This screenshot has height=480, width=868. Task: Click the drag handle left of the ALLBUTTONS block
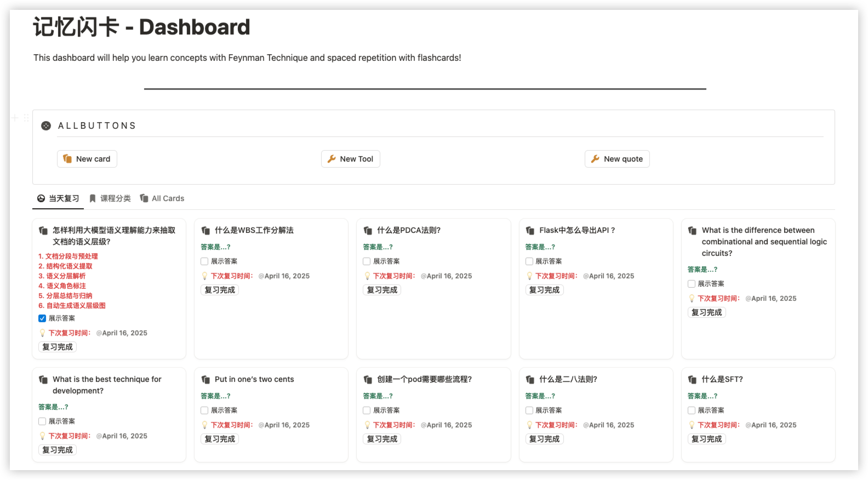(26, 118)
